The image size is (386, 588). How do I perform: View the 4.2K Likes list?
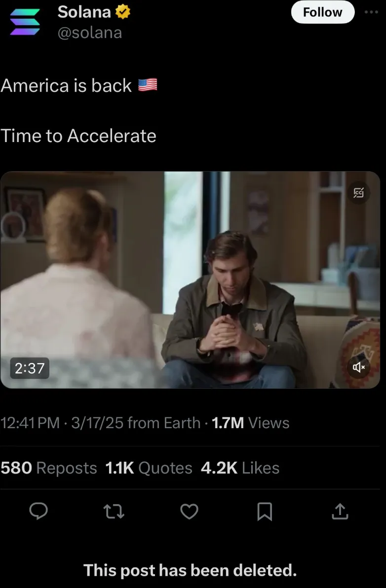[240, 468]
